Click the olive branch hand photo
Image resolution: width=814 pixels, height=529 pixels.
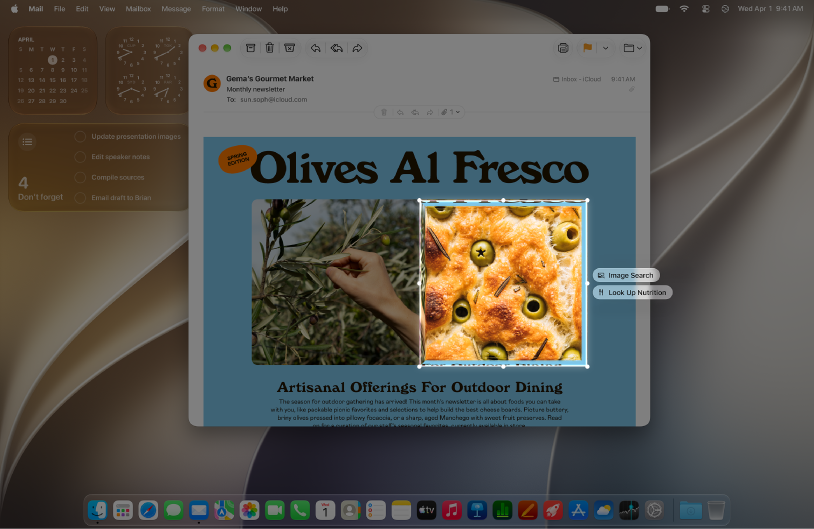[336, 282]
